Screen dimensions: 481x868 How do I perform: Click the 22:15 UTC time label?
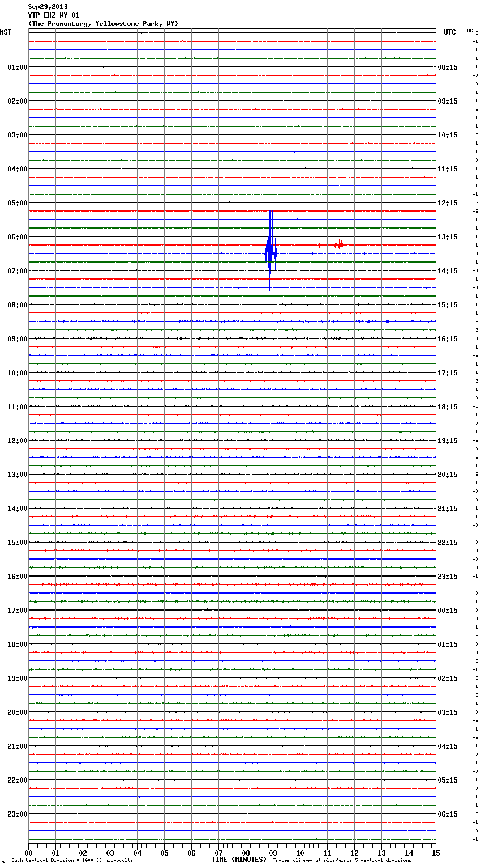[448, 543]
